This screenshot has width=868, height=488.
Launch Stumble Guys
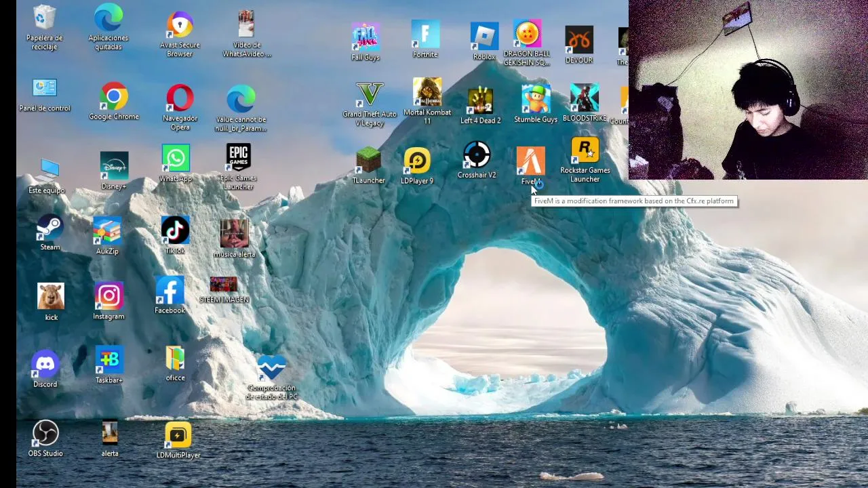point(536,104)
